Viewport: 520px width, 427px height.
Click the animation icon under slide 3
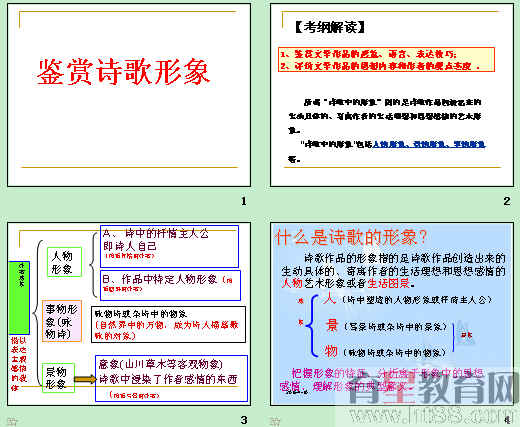12,421
